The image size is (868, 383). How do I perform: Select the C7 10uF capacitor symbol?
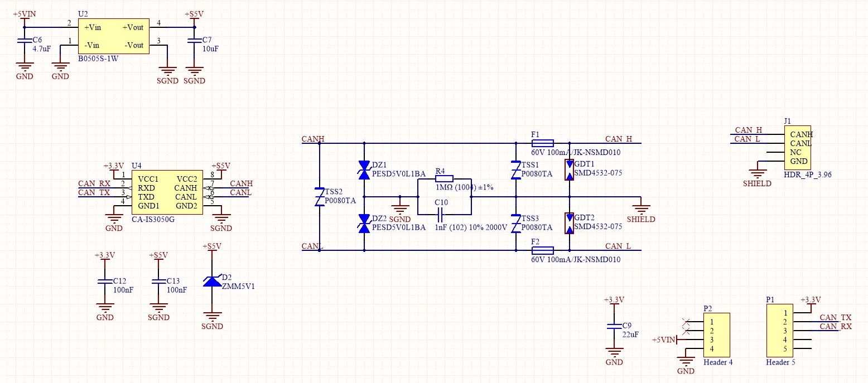tap(194, 41)
